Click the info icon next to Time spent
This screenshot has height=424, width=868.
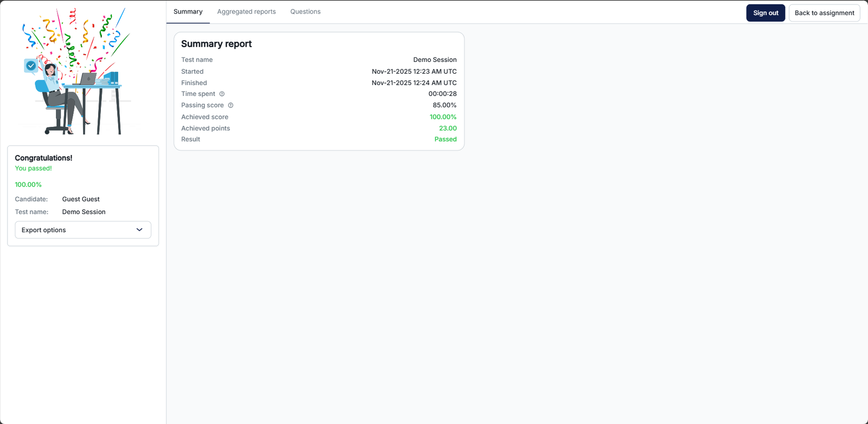(222, 94)
